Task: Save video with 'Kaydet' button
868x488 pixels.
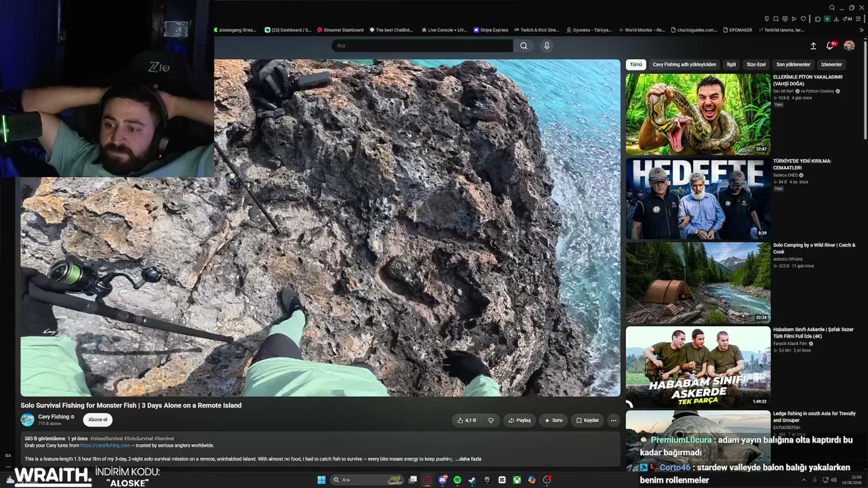Action: click(587, 420)
